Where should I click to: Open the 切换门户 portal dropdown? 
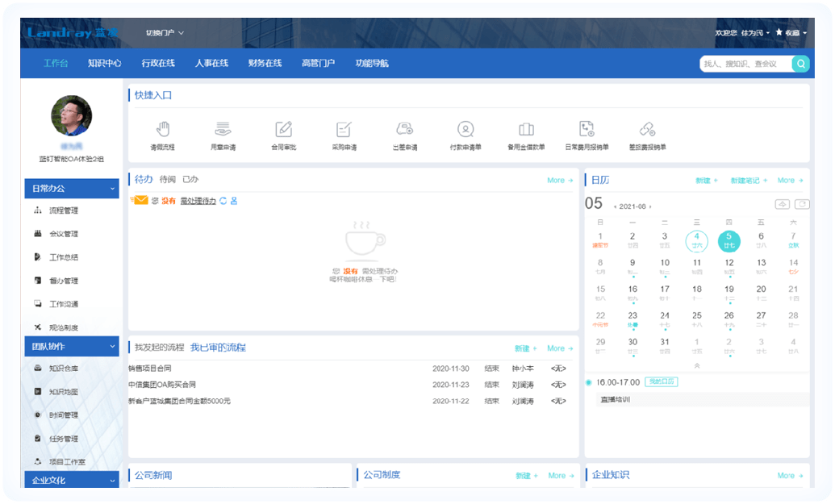point(165,33)
